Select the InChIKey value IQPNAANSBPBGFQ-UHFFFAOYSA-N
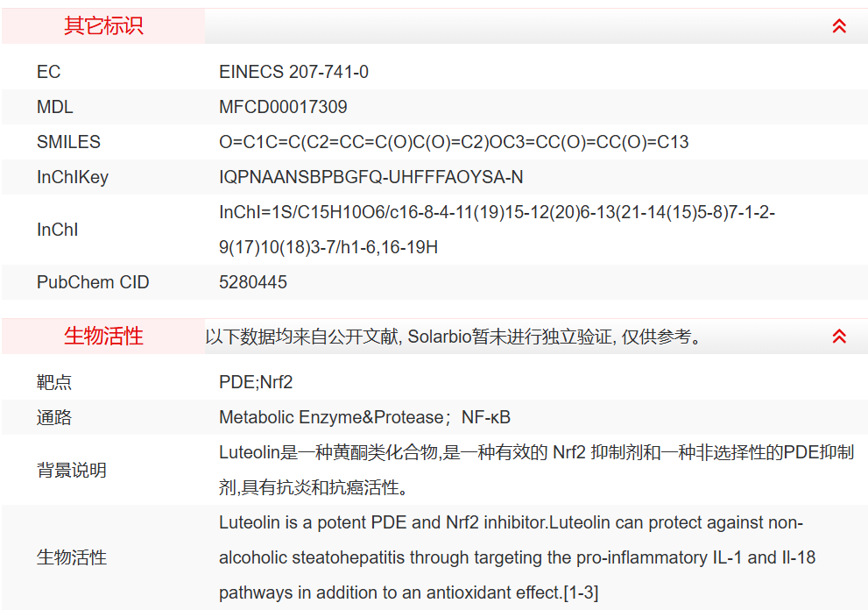 coord(370,177)
